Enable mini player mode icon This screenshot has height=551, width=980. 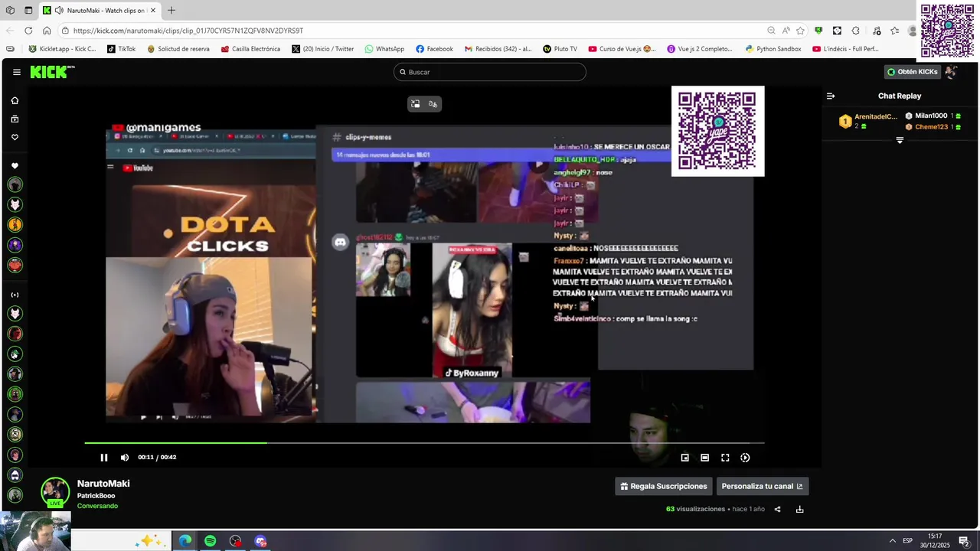(x=685, y=458)
